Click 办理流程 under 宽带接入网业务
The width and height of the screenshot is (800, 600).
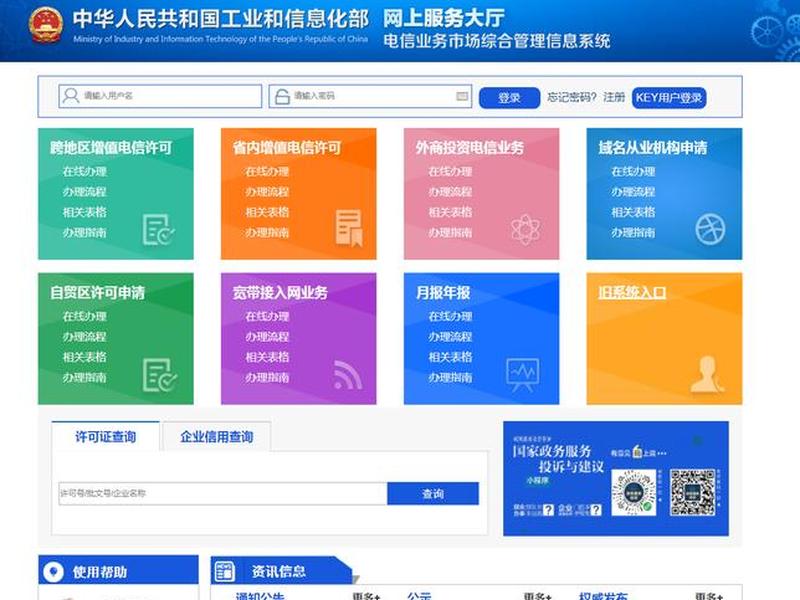tap(267, 337)
